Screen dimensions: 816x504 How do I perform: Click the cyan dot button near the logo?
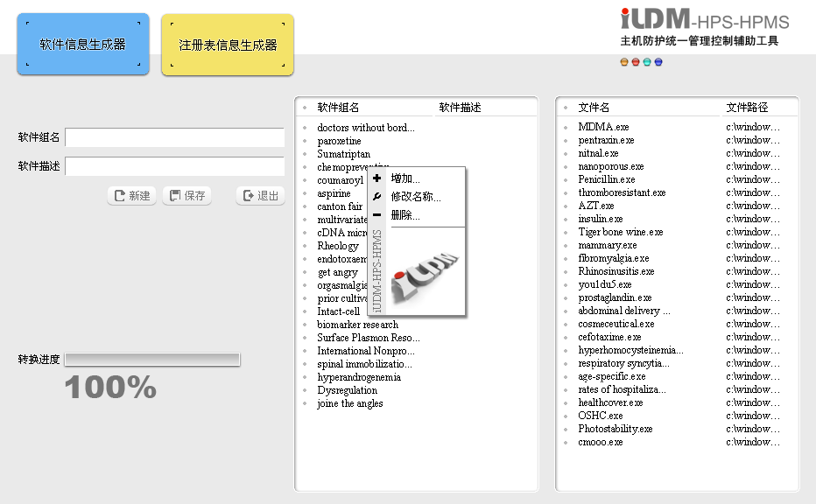click(647, 62)
